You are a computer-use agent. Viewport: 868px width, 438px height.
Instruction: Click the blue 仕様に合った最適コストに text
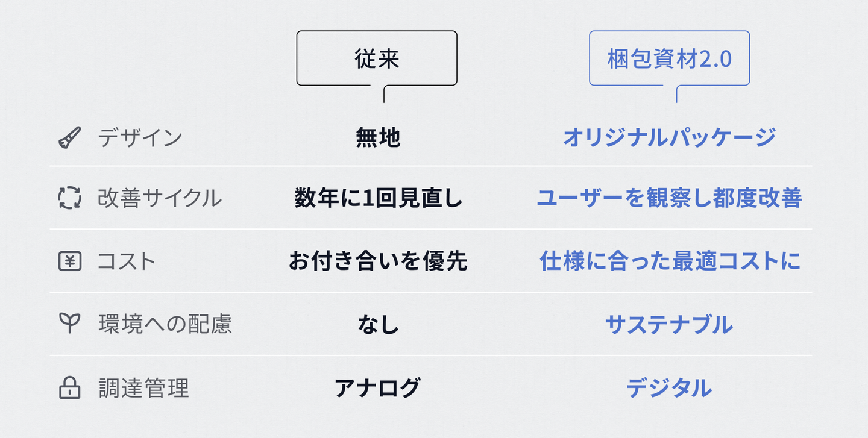[670, 261]
